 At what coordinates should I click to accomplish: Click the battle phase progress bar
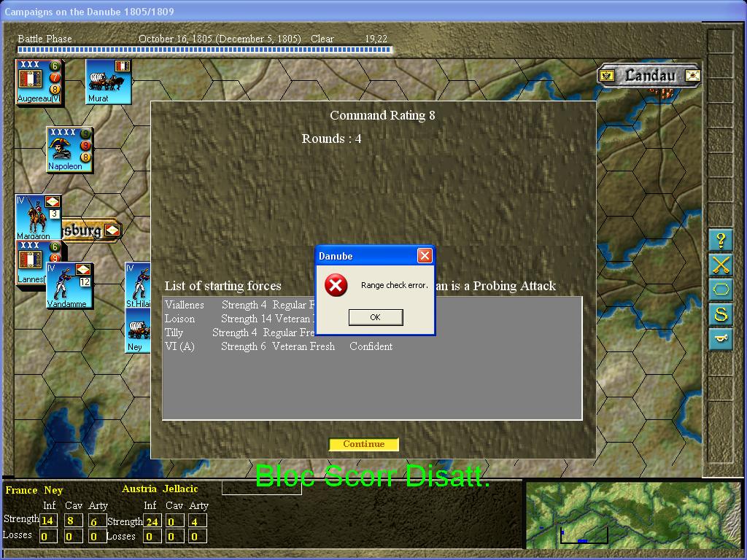pos(205,49)
